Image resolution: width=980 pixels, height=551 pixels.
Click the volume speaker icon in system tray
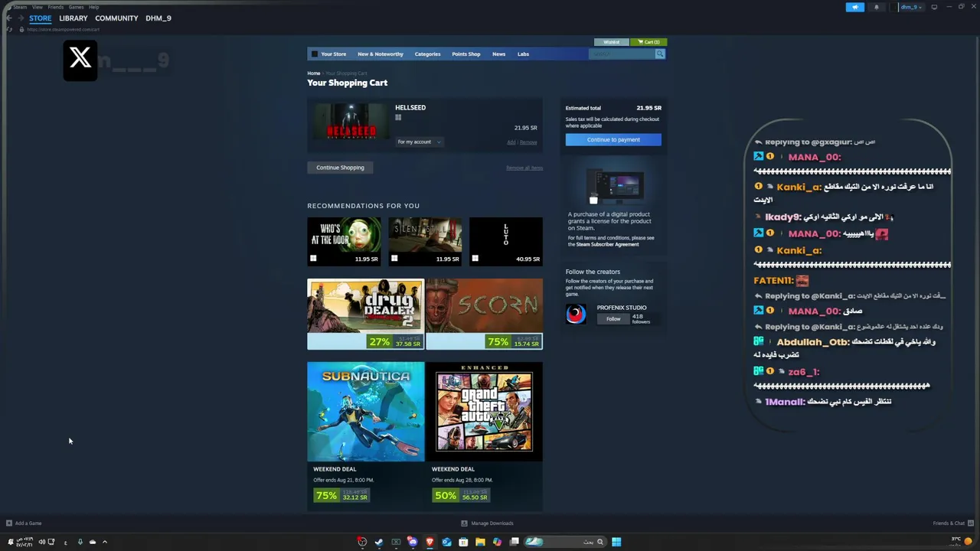click(x=41, y=542)
